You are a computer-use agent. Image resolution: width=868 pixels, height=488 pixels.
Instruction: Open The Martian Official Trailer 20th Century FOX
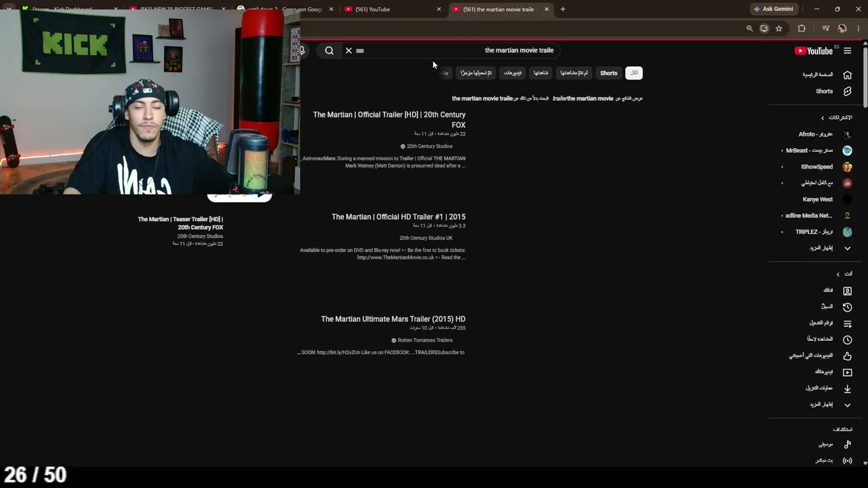click(x=389, y=120)
